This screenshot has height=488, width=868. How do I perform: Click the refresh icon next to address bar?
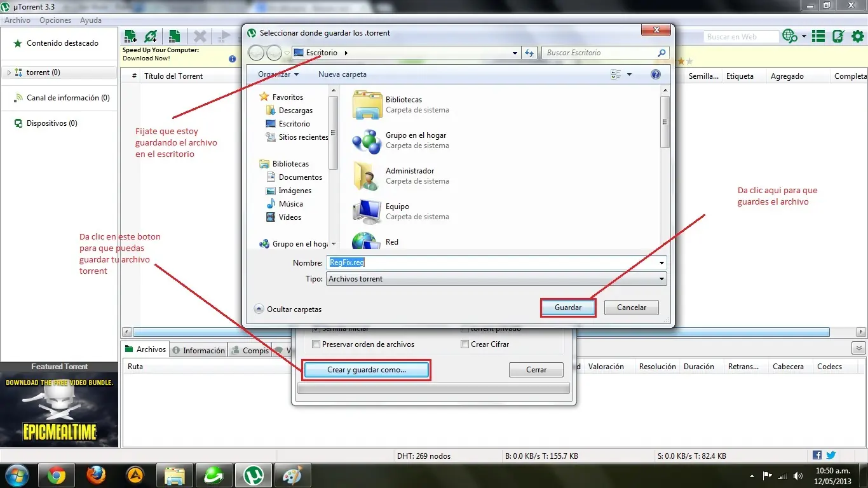click(x=529, y=53)
